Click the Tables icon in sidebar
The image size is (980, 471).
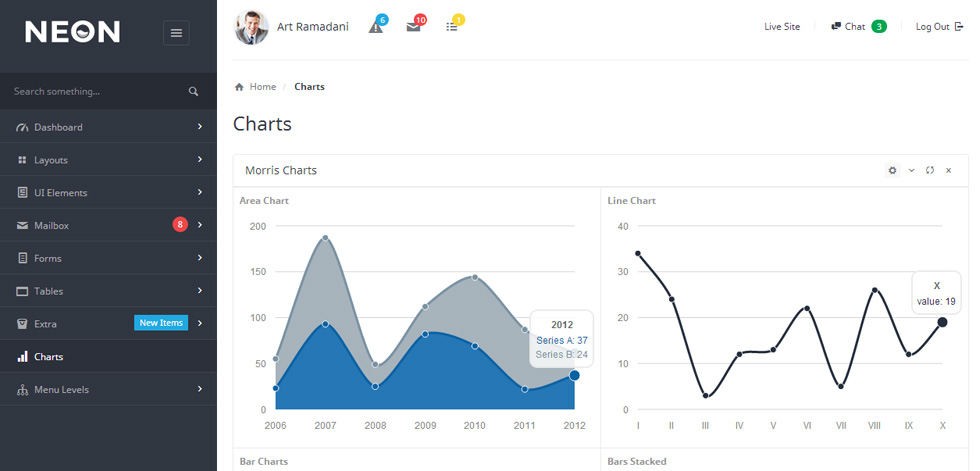22,291
